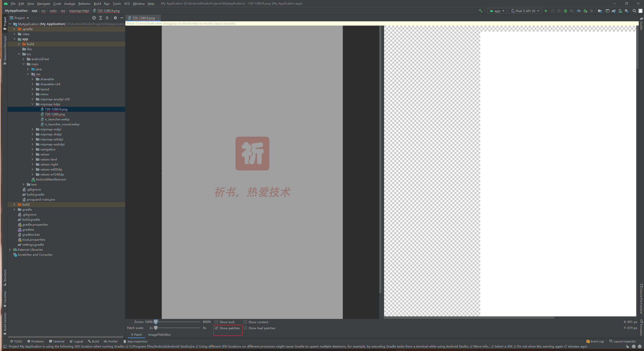Open the Profile app gauge icon
644x351 pixels.
pyautogui.click(x=579, y=11)
